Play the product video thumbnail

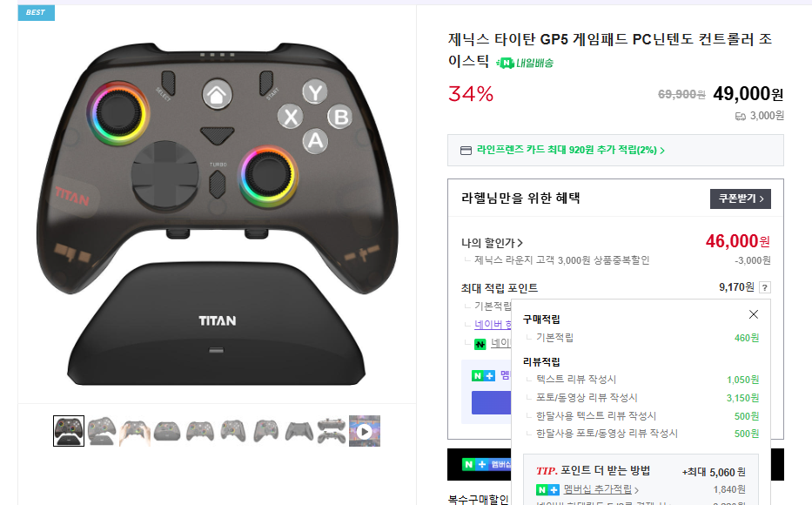365,431
